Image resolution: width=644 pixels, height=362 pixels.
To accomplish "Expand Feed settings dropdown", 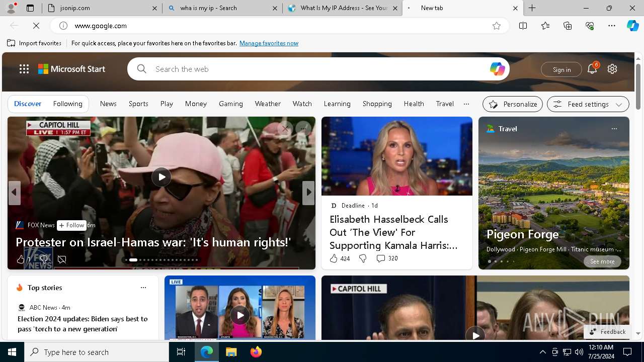I will (588, 104).
